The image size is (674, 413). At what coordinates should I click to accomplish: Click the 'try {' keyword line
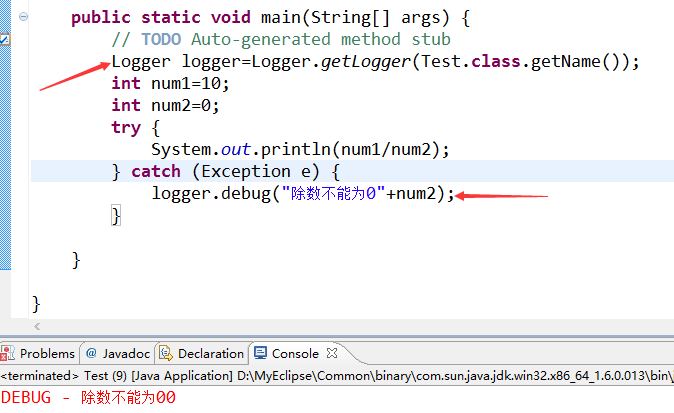[x=135, y=128]
